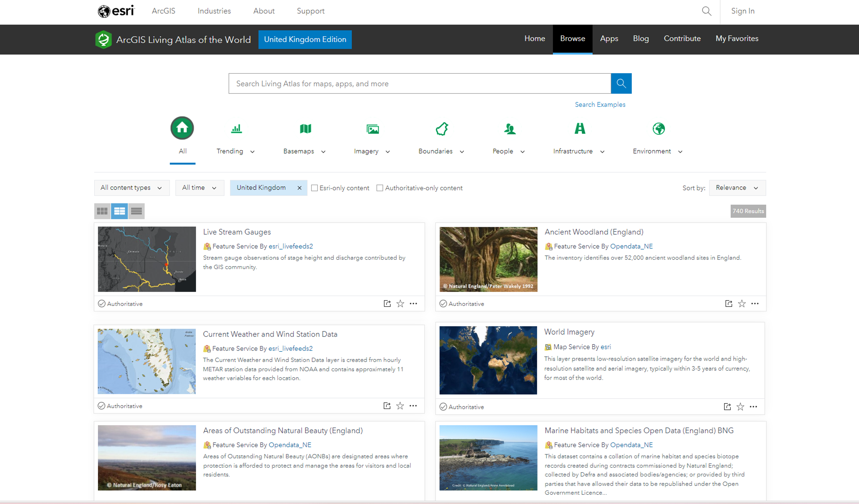Click the People person icon
859x504 pixels.
point(510,129)
